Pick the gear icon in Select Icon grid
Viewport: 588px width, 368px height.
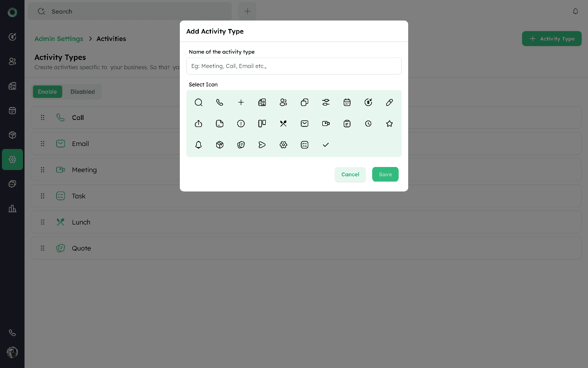(x=283, y=145)
